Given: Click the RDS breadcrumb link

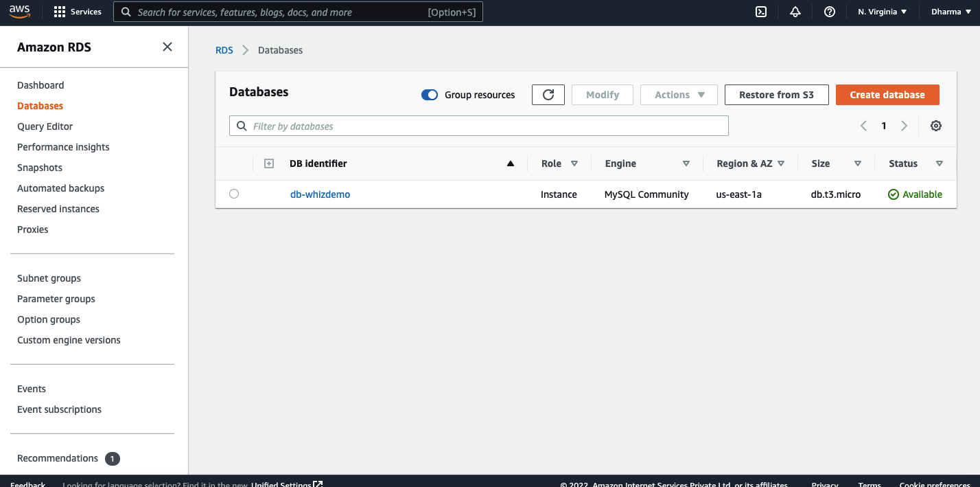Looking at the screenshot, I should click(x=224, y=50).
